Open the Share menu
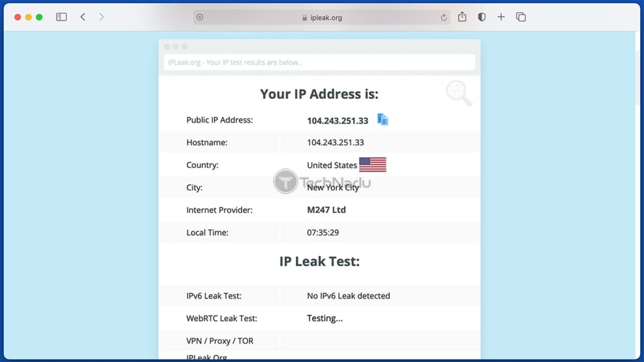Image resolution: width=644 pixels, height=362 pixels. point(462,16)
